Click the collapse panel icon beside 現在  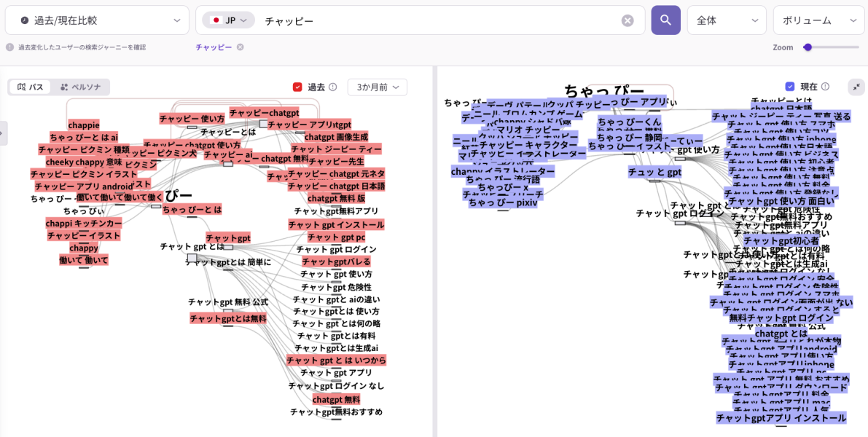click(x=856, y=87)
